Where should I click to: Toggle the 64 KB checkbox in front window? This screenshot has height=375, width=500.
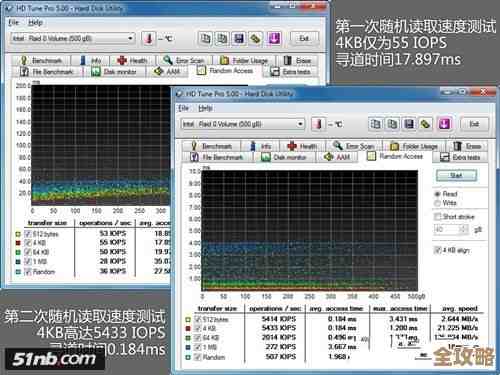[x=198, y=338]
